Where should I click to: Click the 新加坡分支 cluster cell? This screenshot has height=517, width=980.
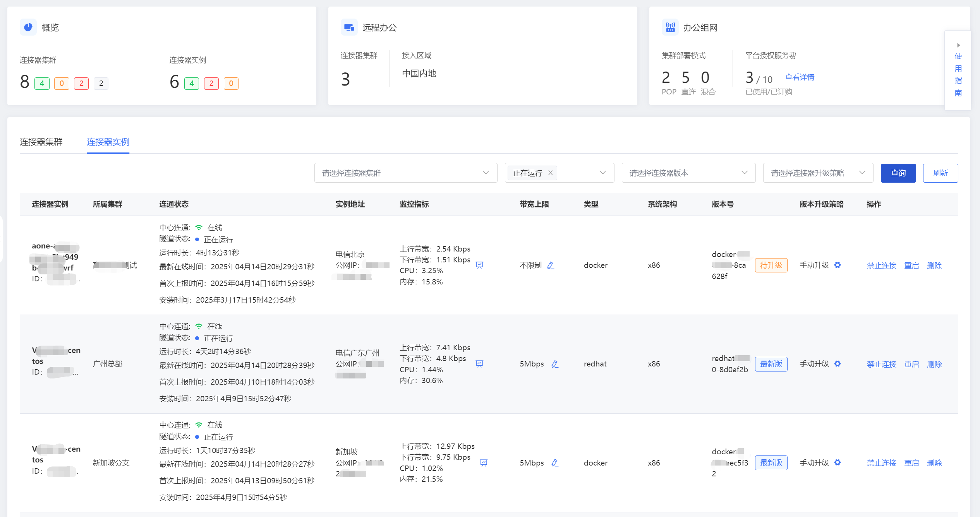111,462
